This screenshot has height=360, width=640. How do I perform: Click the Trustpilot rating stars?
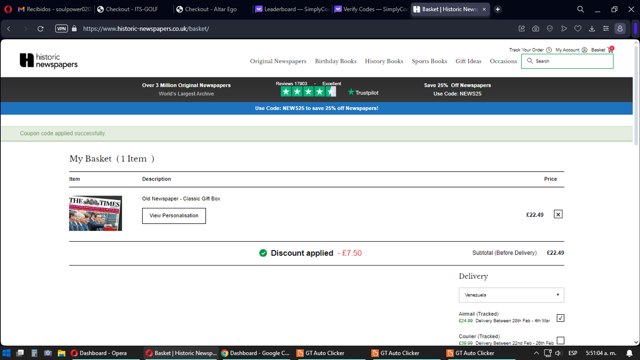[308, 92]
